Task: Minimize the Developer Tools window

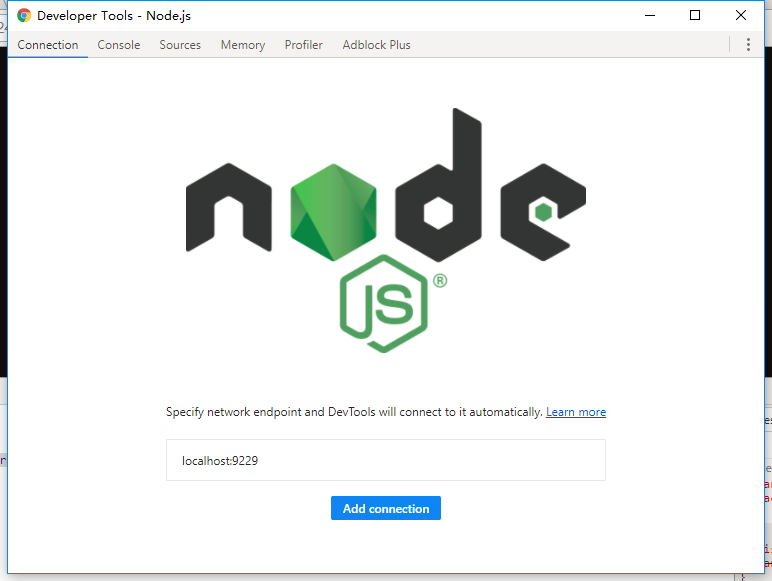Action: coord(649,15)
